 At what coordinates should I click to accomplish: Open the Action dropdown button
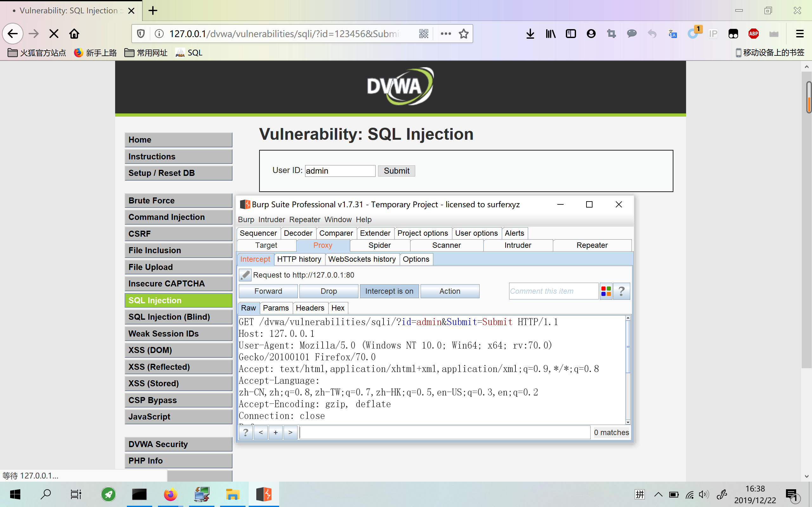click(450, 291)
